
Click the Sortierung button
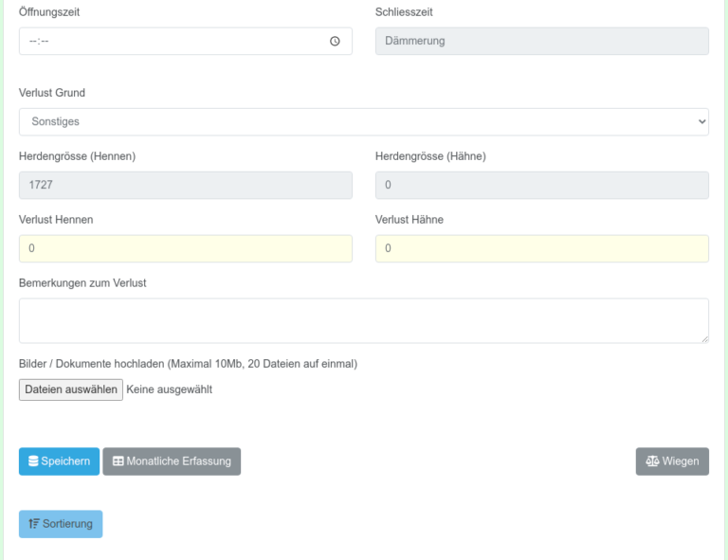coord(61,524)
